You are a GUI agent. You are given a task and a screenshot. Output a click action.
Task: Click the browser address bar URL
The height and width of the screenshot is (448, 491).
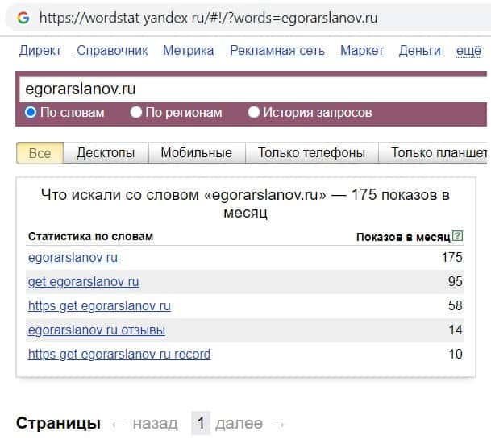click(x=208, y=18)
